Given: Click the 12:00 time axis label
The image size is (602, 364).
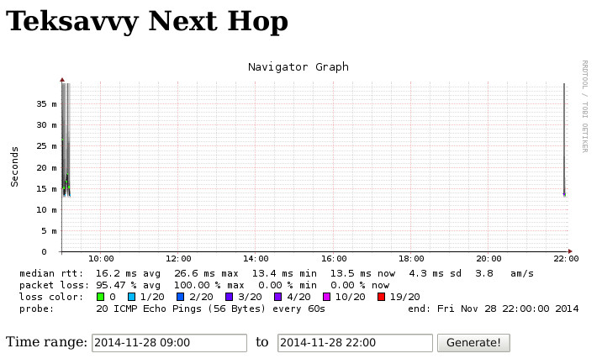Looking at the screenshot, I should coord(178,259).
